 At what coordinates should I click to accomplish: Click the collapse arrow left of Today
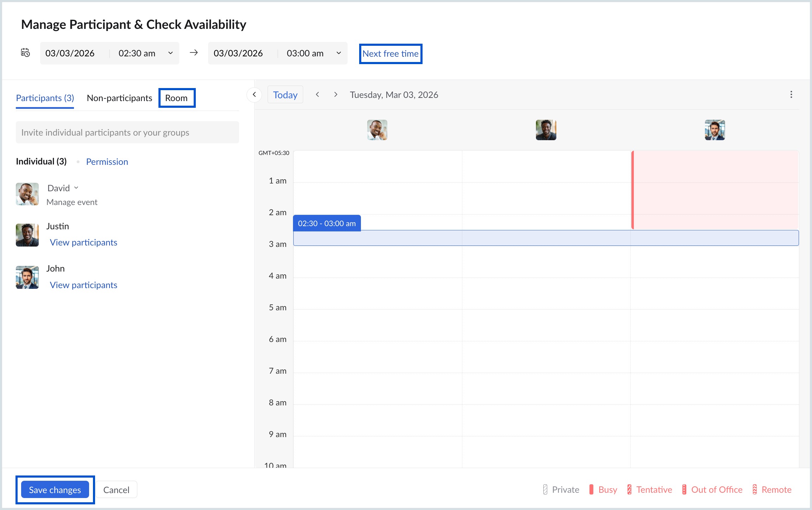click(254, 94)
